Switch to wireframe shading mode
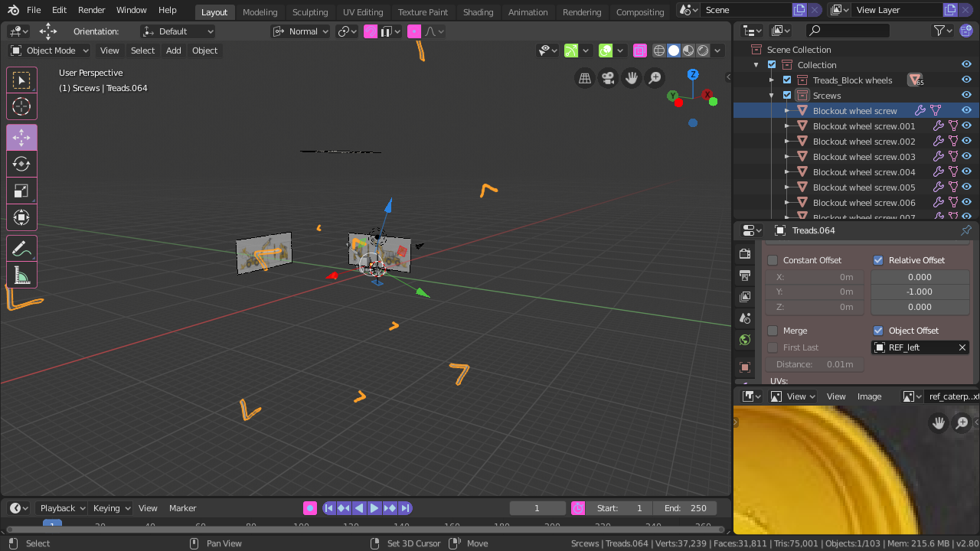The image size is (980, 551). pos(659,51)
